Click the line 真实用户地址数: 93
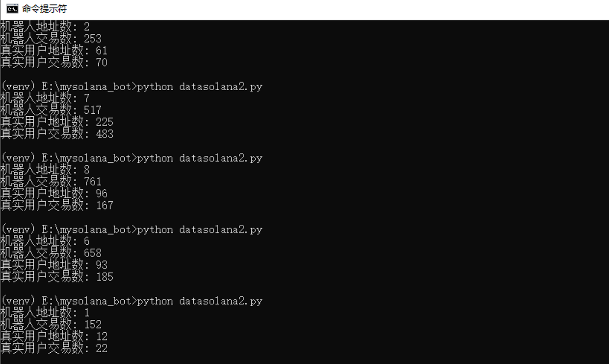609x364 pixels. (x=53, y=265)
